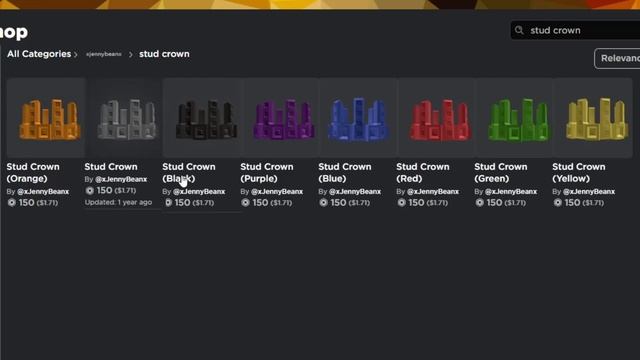Click Robux icon on Blue crown price
The width and height of the screenshot is (640, 360).
(x=323, y=202)
